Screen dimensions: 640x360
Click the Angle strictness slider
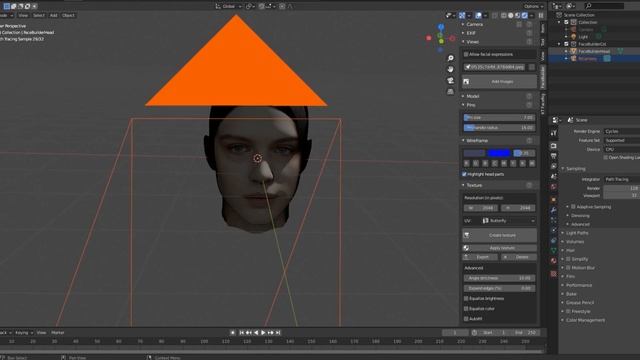coord(499,278)
